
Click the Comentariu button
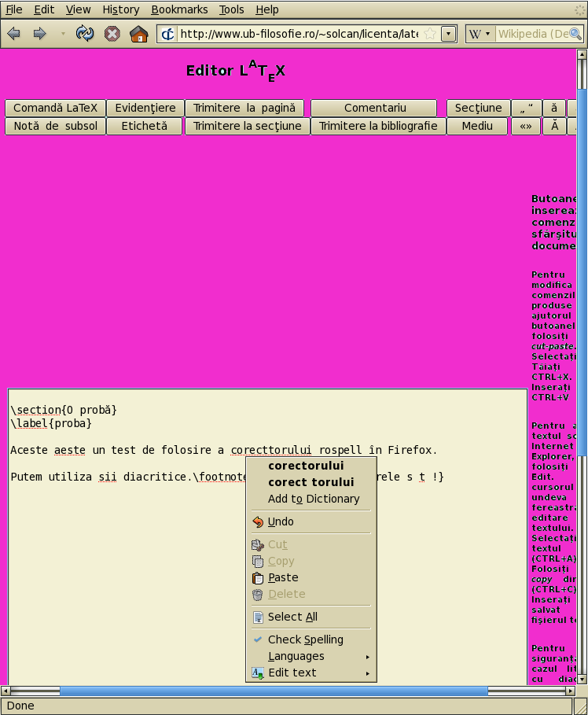(375, 108)
